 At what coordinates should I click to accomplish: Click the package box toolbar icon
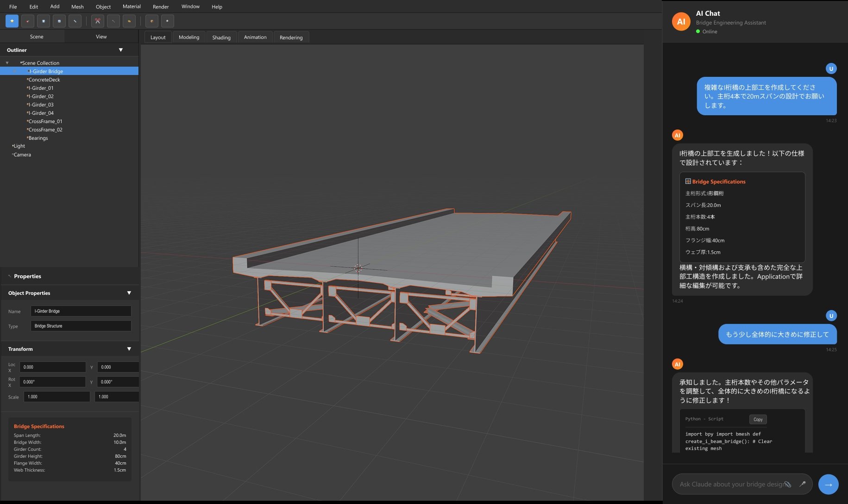click(151, 21)
